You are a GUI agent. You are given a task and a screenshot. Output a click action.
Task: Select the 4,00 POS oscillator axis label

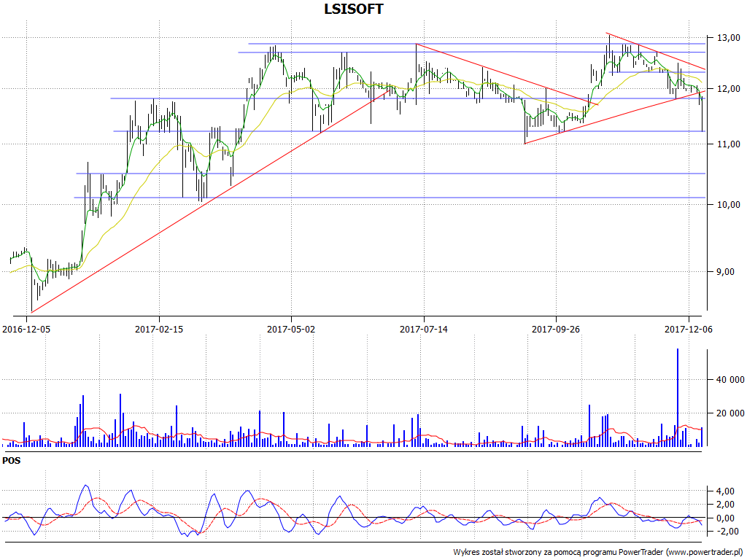tap(724, 491)
